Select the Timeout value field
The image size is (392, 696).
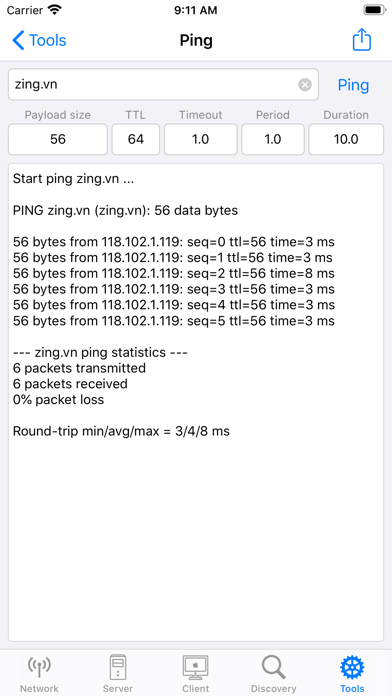[201, 139]
